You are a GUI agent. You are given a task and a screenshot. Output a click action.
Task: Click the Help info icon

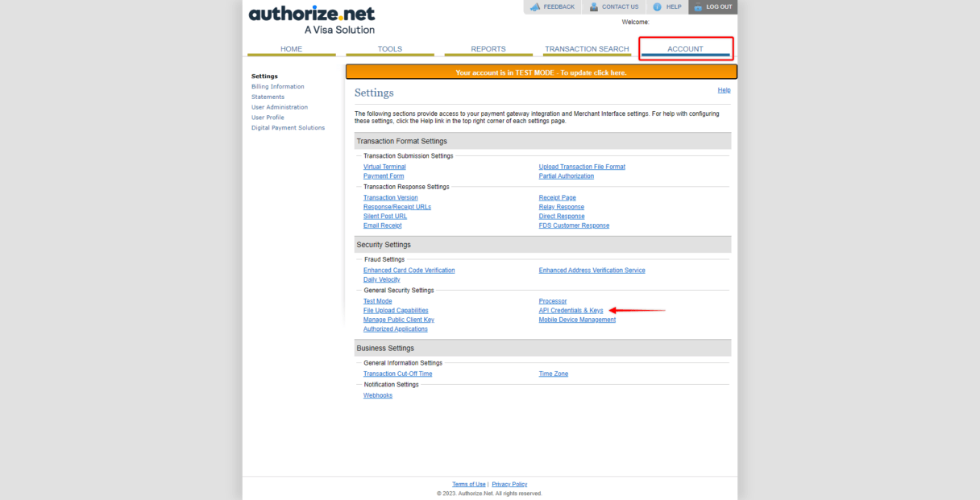(657, 6)
